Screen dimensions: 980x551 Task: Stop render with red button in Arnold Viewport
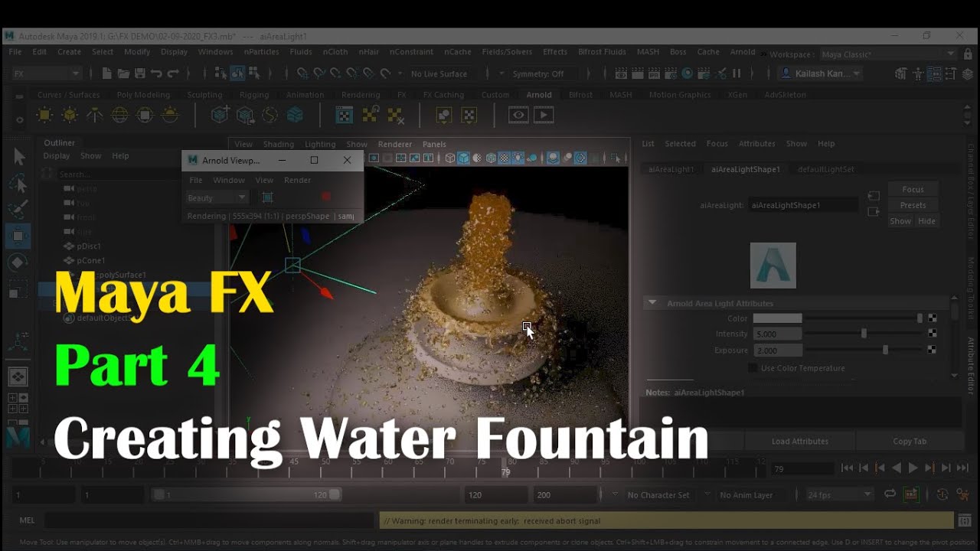(326, 197)
